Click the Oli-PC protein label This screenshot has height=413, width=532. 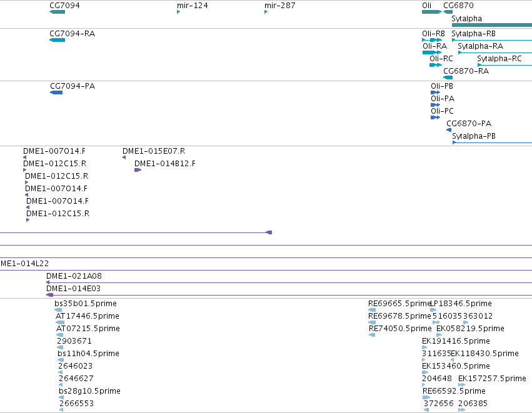point(442,111)
